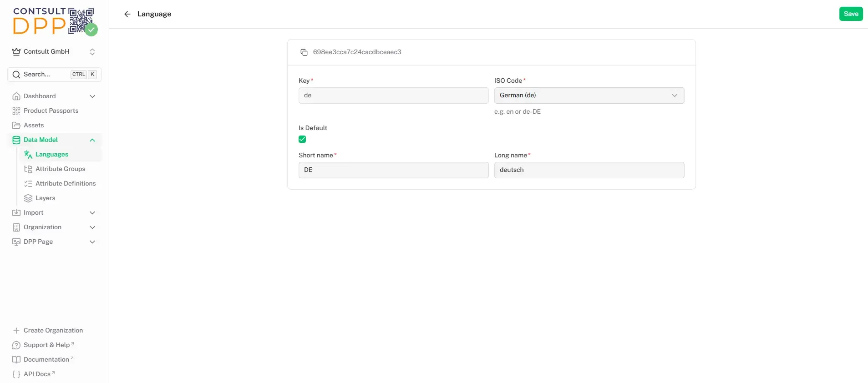Click the green Save button

coord(851,14)
